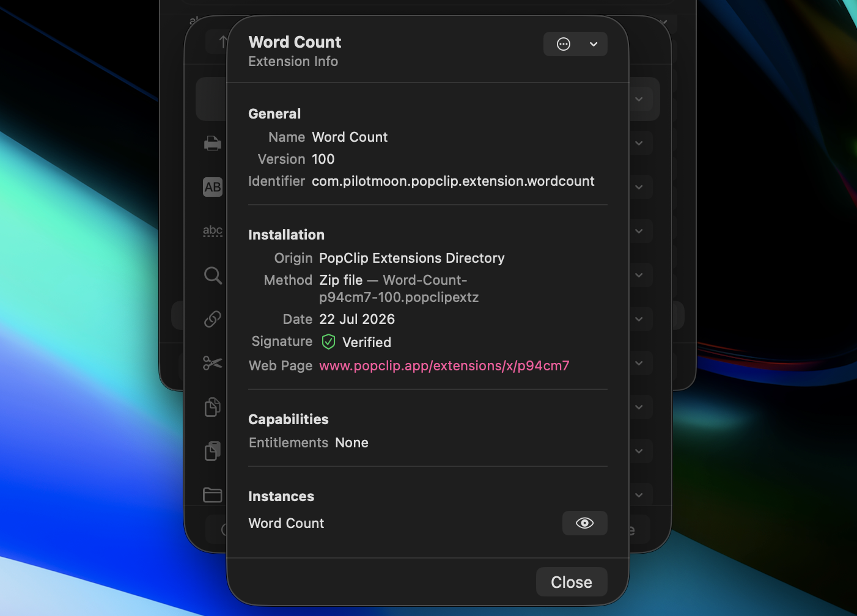Click the Word Count instance label
The width and height of the screenshot is (857, 616).
(286, 523)
